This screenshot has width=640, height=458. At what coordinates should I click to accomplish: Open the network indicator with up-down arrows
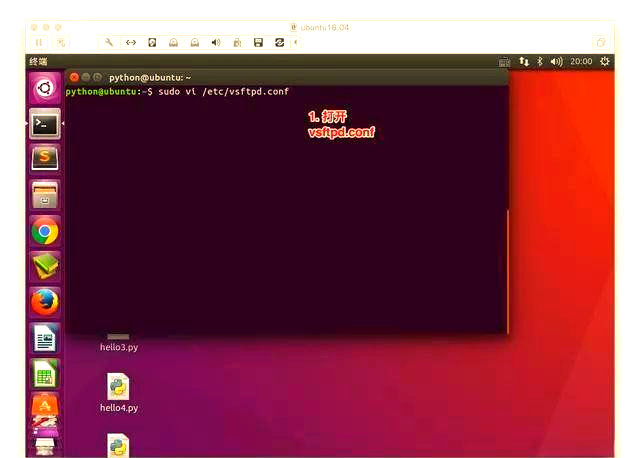coord(524,62)
